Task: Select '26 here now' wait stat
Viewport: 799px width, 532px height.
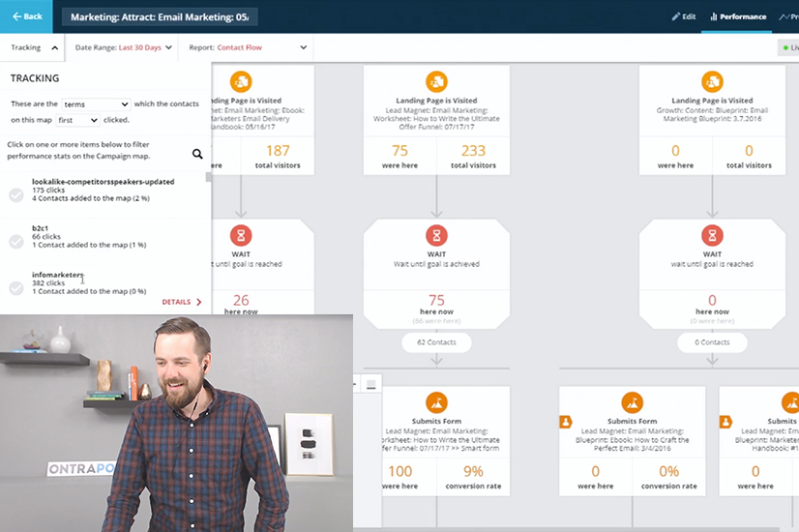Action: pos(241,305)
